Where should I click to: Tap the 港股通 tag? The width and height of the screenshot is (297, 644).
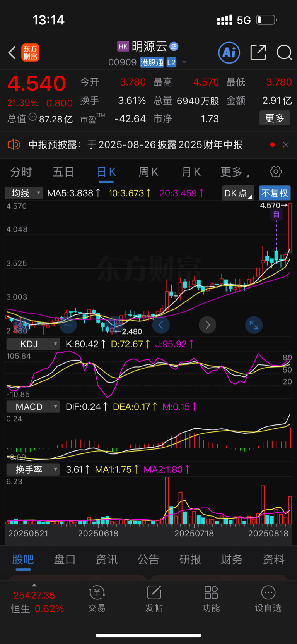152,62
